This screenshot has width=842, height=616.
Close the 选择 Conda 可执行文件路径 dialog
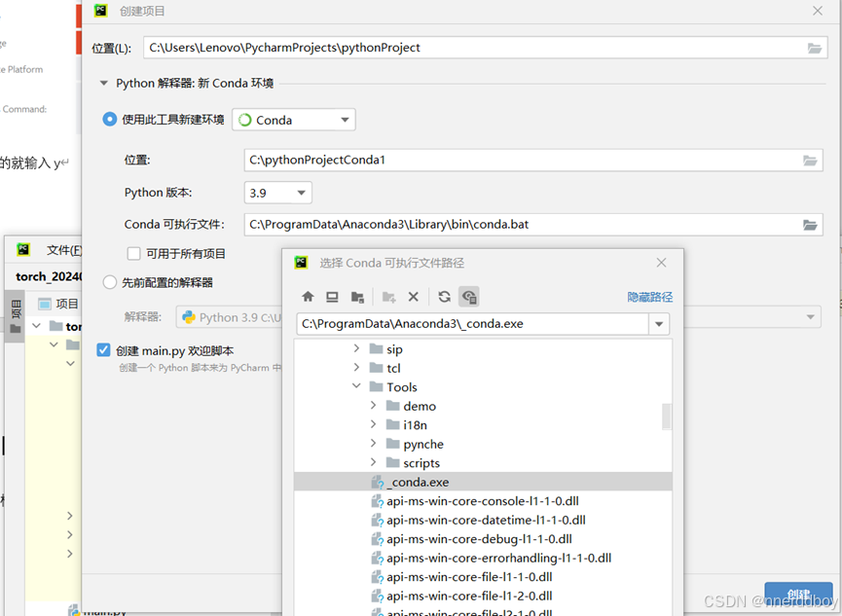tap(661, 263)
